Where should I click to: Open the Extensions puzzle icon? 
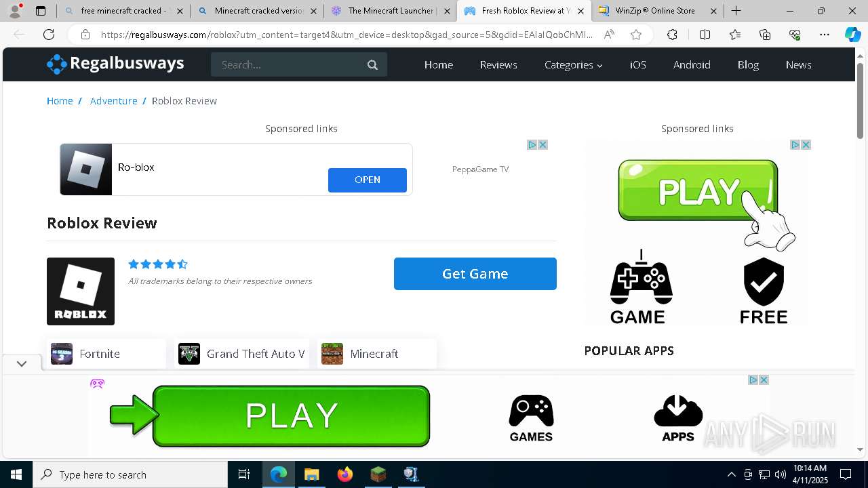coord(672,35)
